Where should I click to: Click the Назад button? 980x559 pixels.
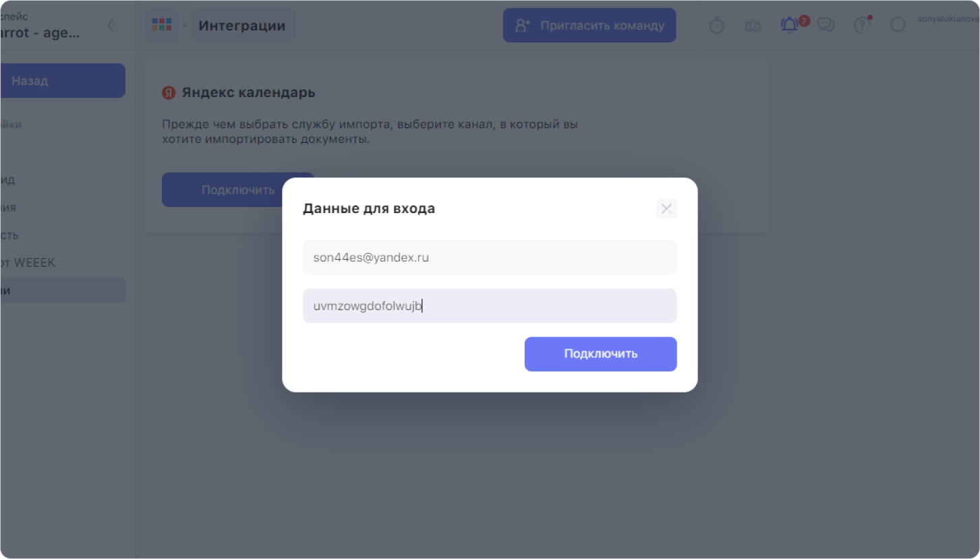(62, 80)
